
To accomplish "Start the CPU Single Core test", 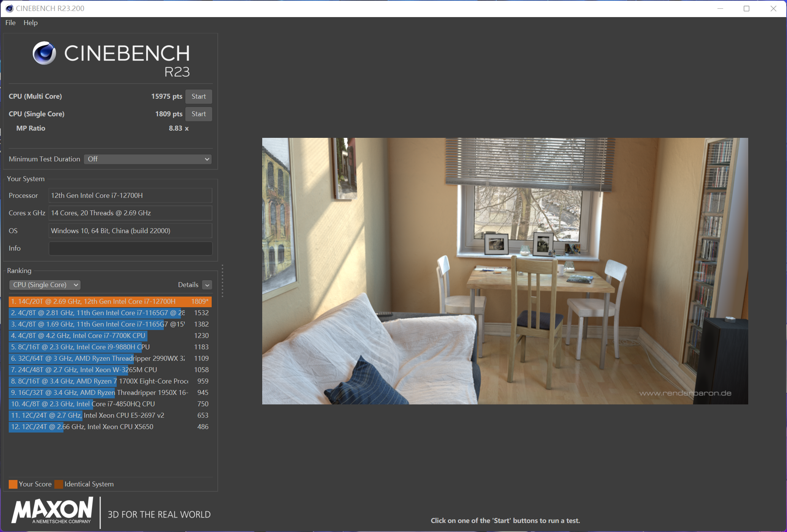I will tap(198, 114).
